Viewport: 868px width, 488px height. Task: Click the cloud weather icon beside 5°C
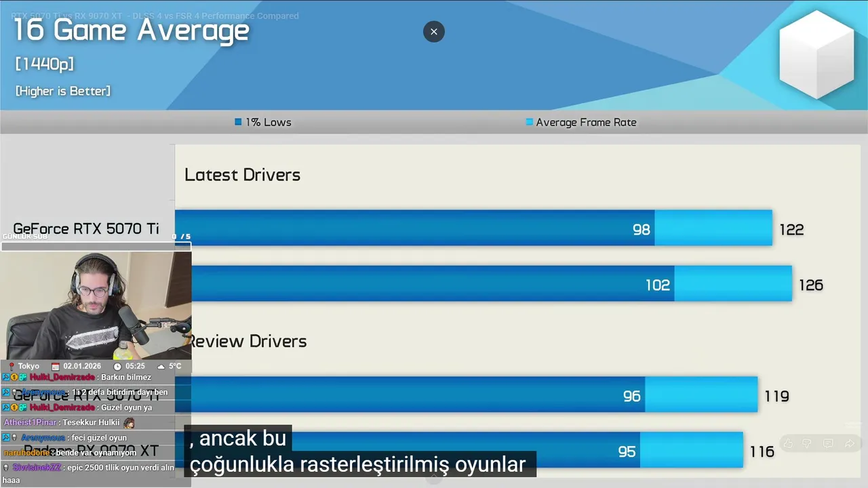(161, 366)
